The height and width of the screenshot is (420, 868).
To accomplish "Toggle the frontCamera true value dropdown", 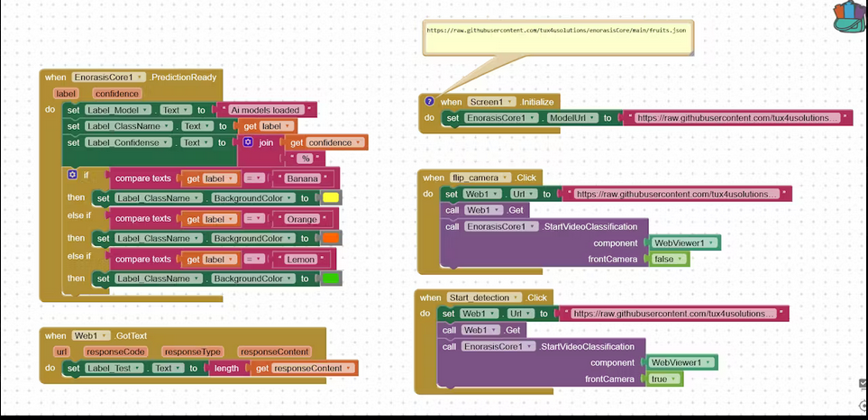I will coord(663,379).
